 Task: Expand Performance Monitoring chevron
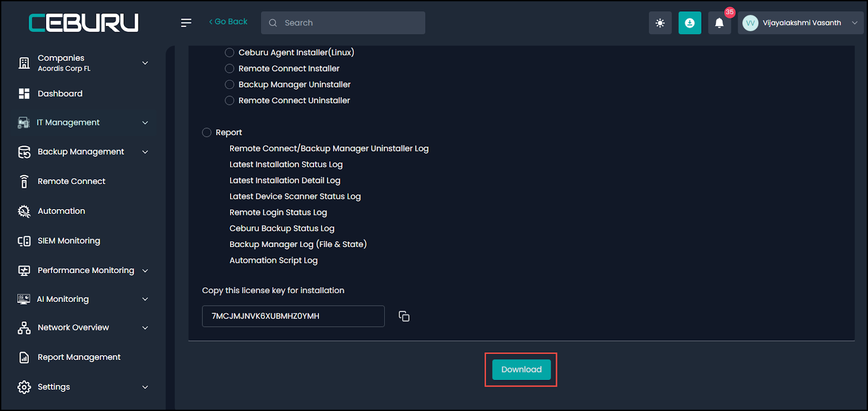pos(145,270)
